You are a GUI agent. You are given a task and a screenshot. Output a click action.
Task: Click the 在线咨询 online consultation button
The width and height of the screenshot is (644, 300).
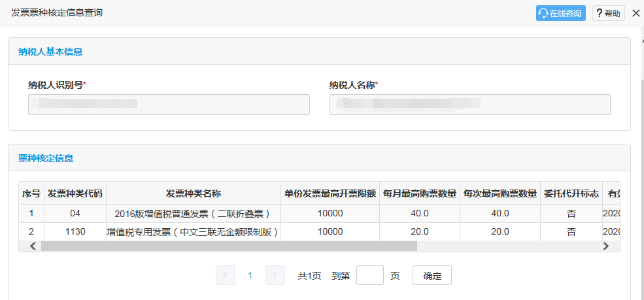pyautogui.click(x=560, y=13)
